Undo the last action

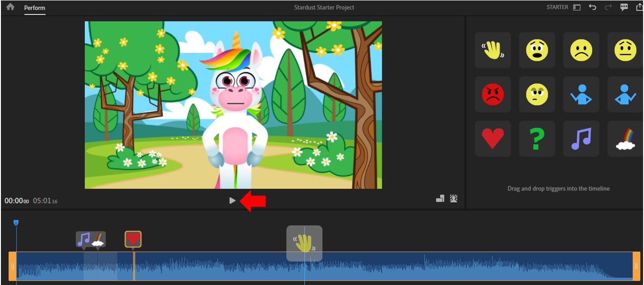[592, 7]
